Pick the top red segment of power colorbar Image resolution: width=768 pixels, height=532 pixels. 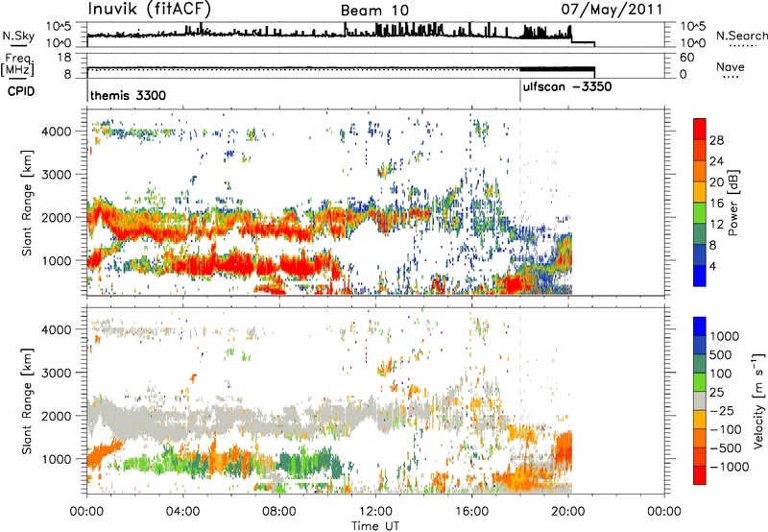tap(700, 130)
